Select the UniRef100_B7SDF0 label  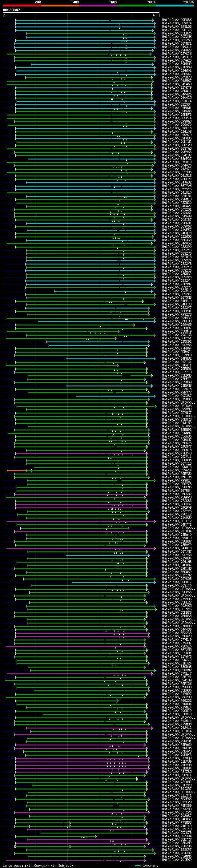tap(177, 162)
